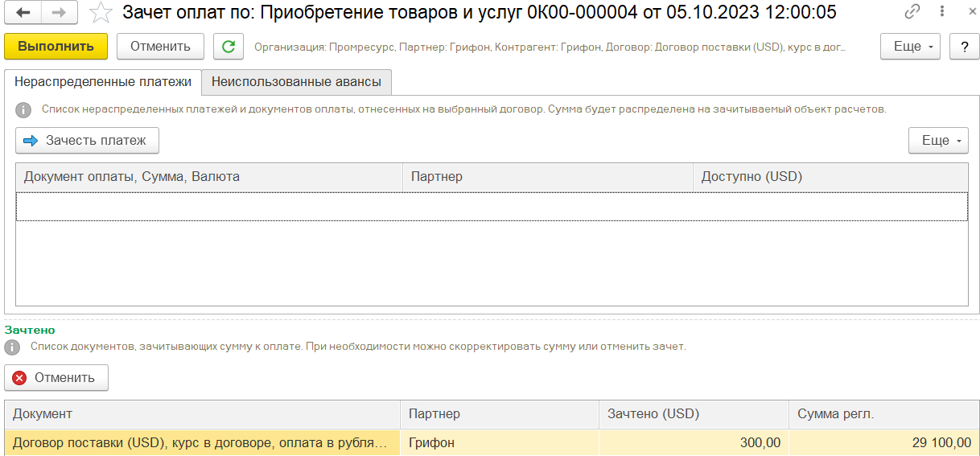Expand the top Еще dropdown
This screenshot has height=456, width=980.
(x=911, y=47)
